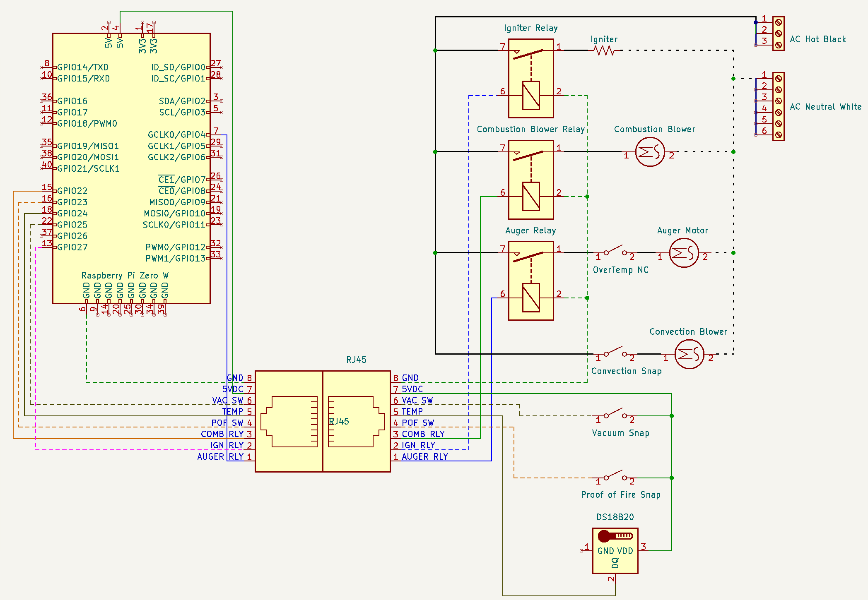Click the 'OverTemp NC' label
Image resolution: width=868 pixels, height=600 pixels.
click(x=621, y=270)
